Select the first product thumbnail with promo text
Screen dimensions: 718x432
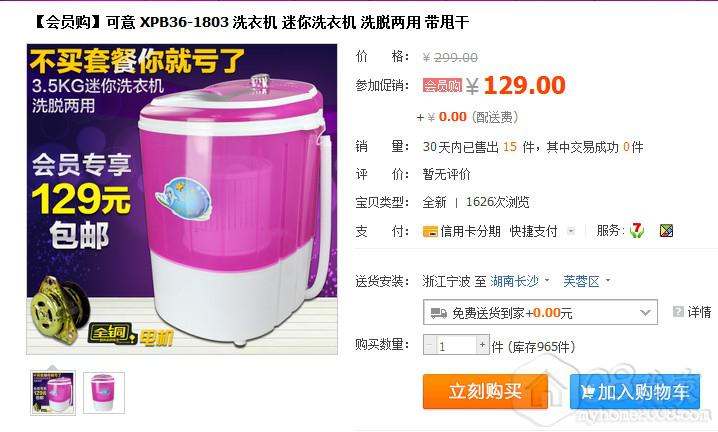[x=53, y=393]
